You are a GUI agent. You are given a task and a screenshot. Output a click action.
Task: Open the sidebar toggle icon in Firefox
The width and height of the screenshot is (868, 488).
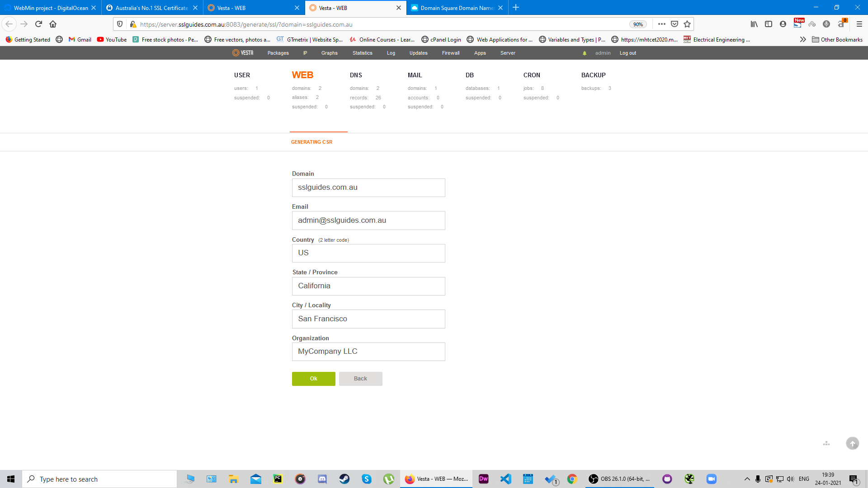click(x=769, y=24)
